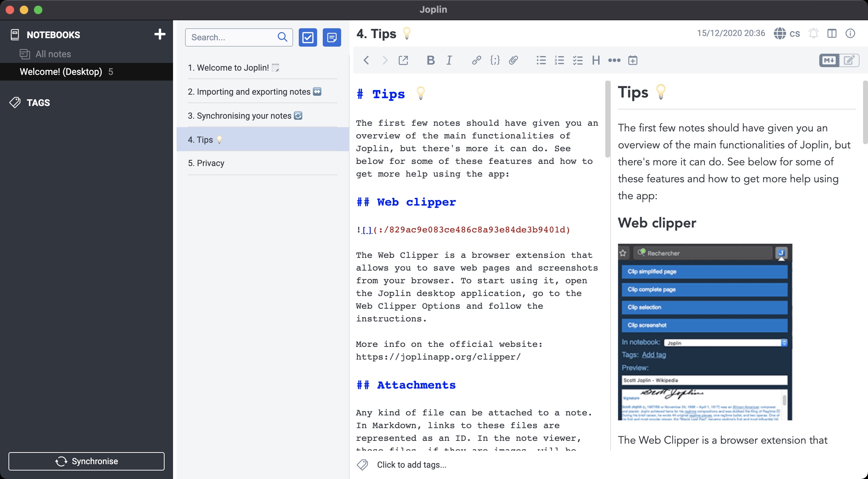The width and height of the screenshot is (868, 479).
Task: Click the Italic formatting icon
Action: pyautogui.click(x=449, y=60)
